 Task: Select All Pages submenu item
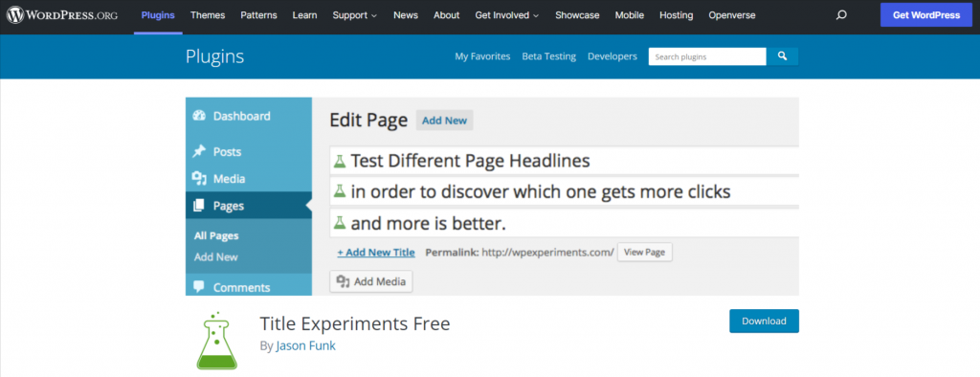[x=216, y=235]
